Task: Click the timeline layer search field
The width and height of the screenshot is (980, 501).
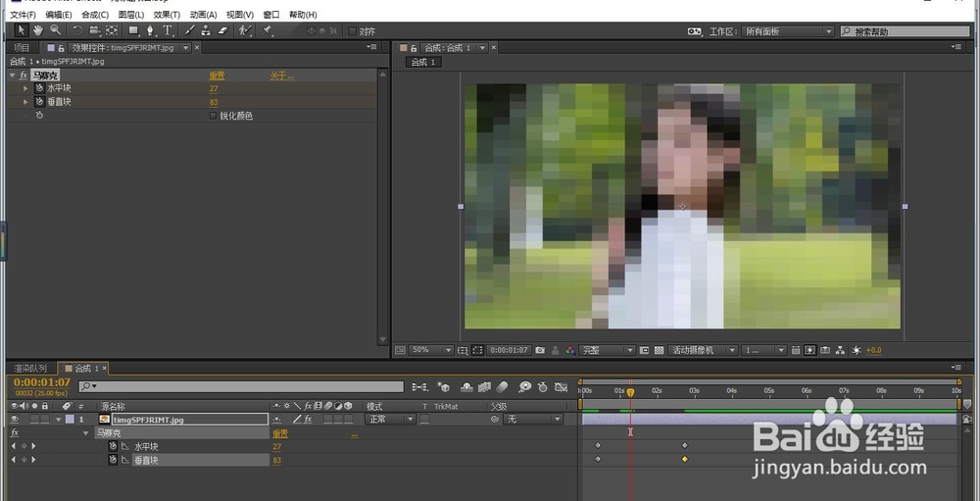Action: (241, 386)
